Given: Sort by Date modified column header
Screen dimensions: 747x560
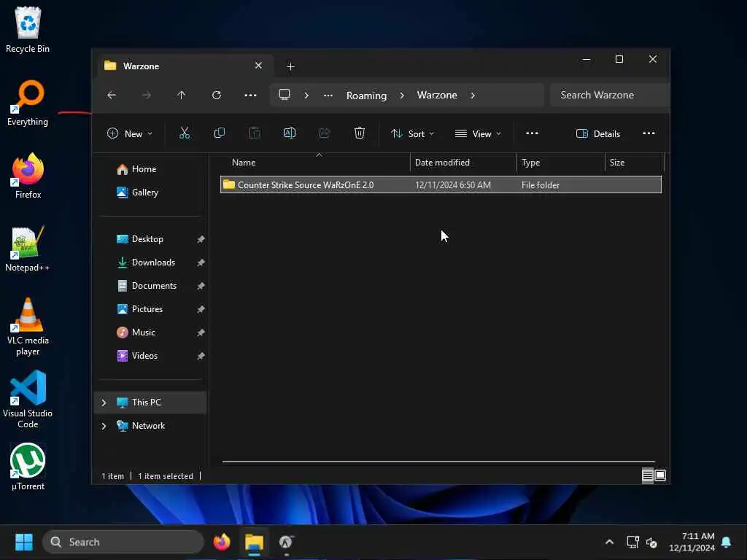Looking at the screenshot, I should click(x=463, y=163).
